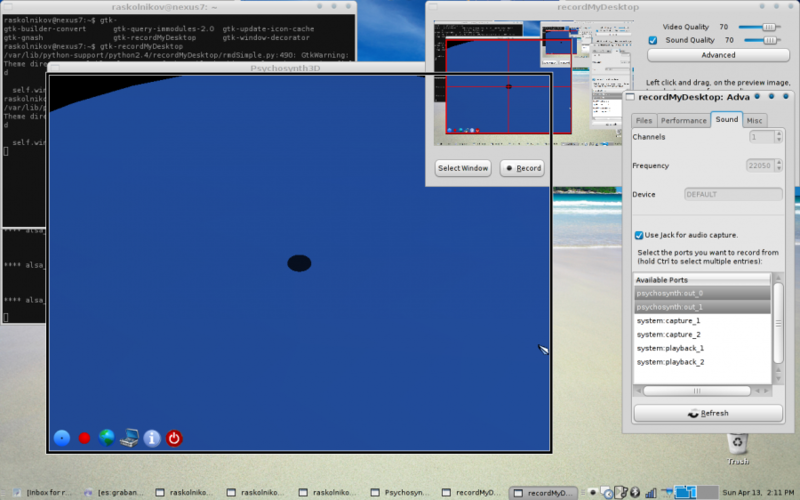Open the music player tray icon
The image size is (800, 500).
pyautogui.click(x=621, y=492)
